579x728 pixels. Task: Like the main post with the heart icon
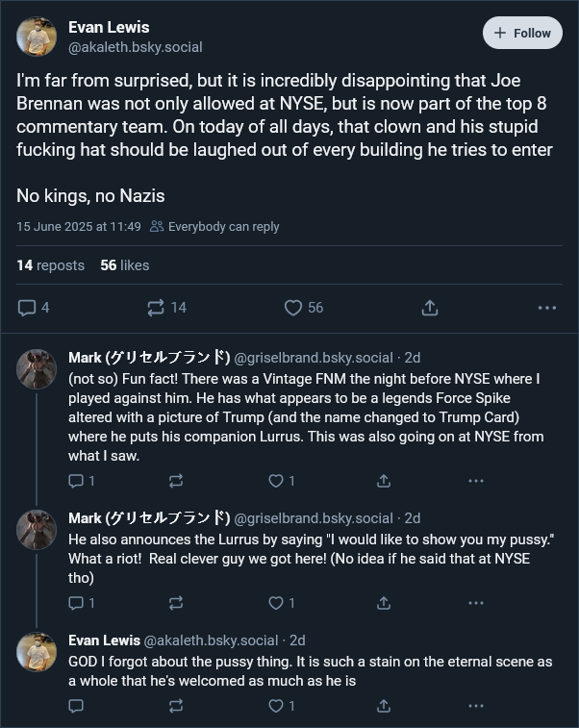(293, 308)
